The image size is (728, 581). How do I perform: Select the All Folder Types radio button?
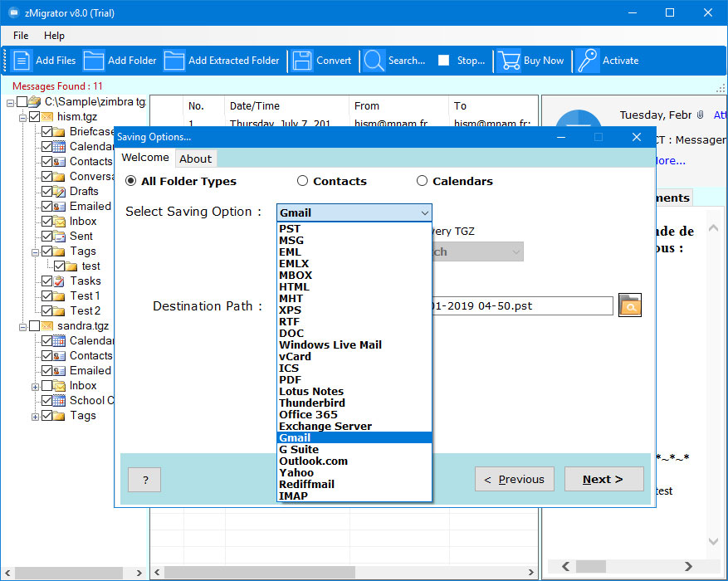tap(131, 181)
